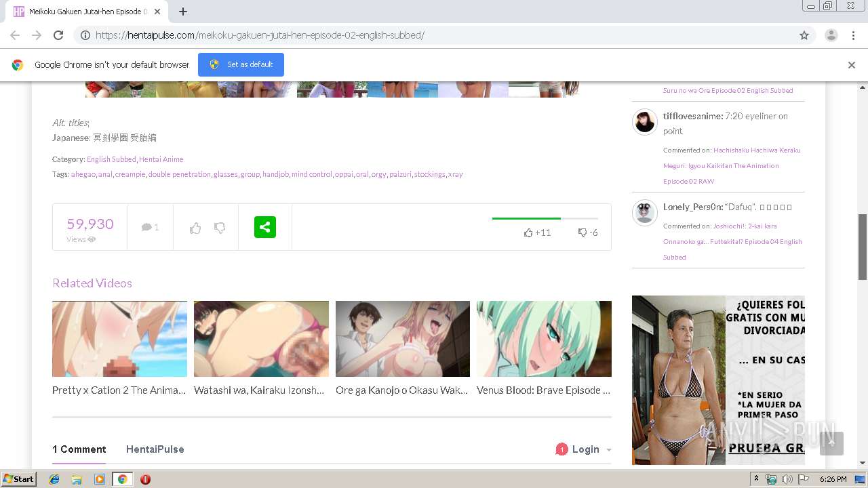This screenshot has height=488, width=868.
Task: View site information icon in address bar
Action: [x=85, y=35]
